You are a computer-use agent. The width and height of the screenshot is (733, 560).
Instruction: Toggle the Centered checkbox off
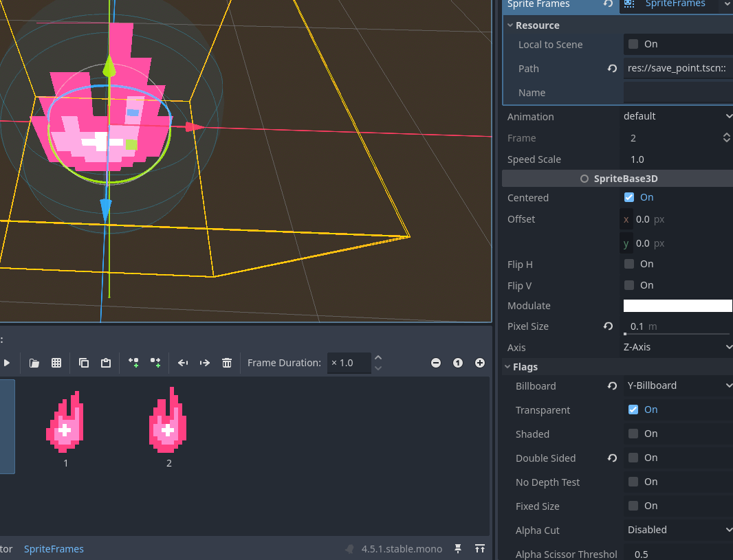[628, 197]
